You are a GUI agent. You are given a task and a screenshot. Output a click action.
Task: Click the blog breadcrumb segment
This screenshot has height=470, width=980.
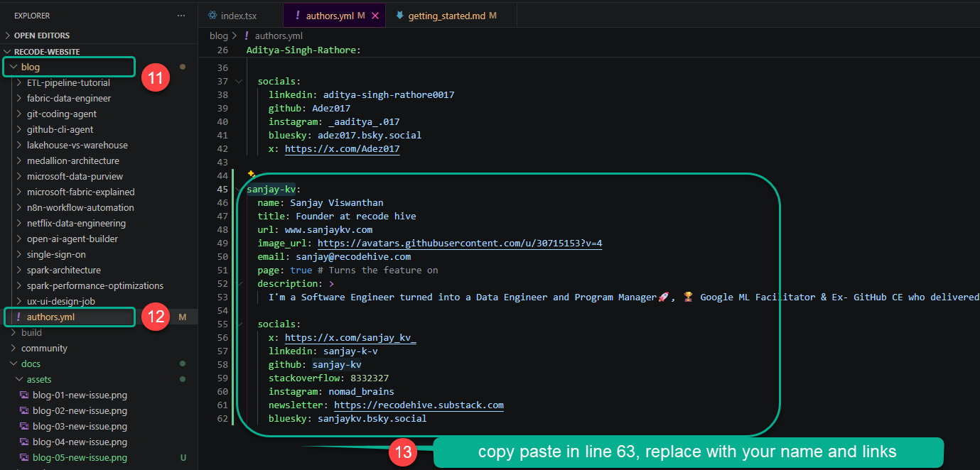coord(219,35)
